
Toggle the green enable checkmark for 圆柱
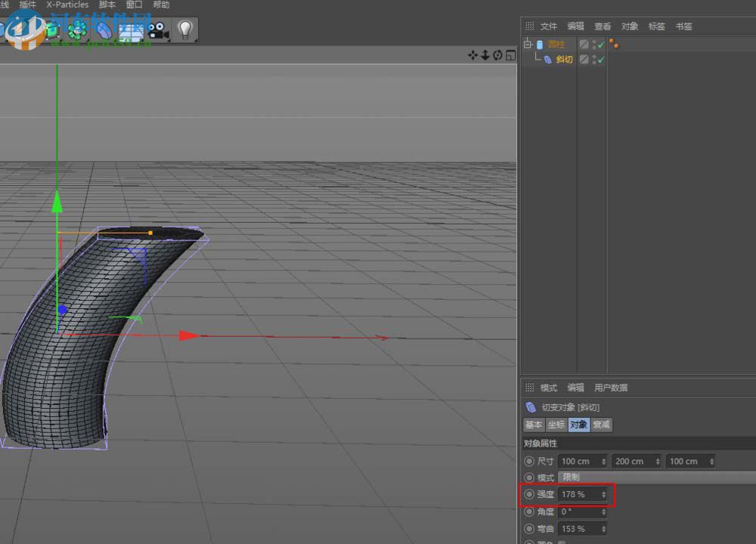[600, 44]
